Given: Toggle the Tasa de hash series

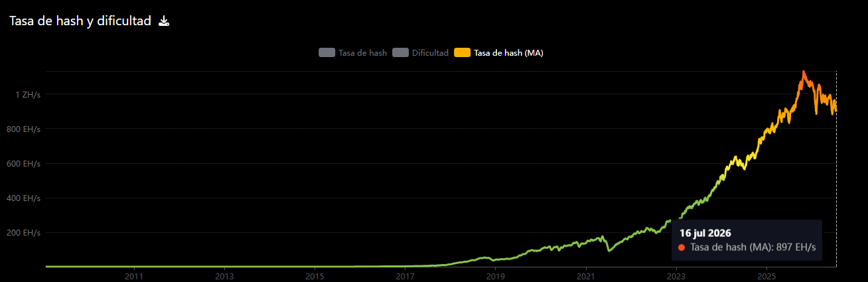Looking at the screenshot, I should coord(362,52).
